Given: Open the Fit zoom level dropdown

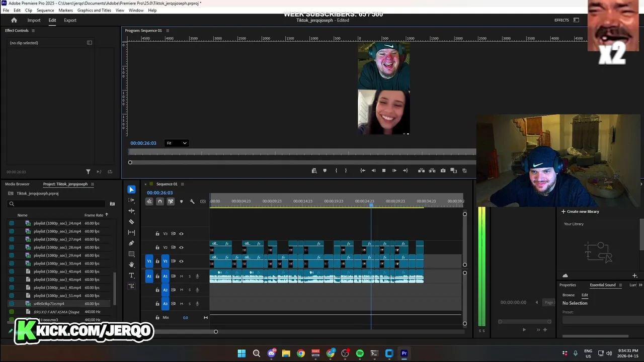Looking at the screenshot, I should coord(176,143).
